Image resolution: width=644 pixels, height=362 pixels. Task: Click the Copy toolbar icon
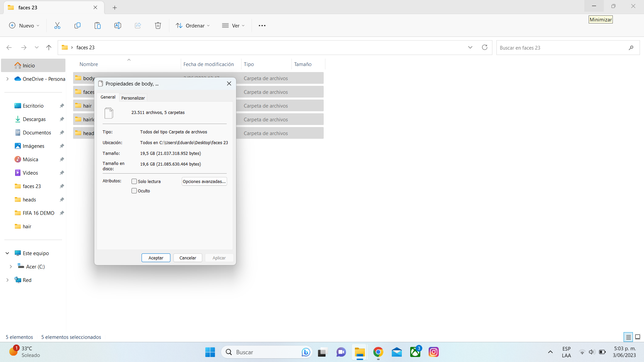[77, 25]
